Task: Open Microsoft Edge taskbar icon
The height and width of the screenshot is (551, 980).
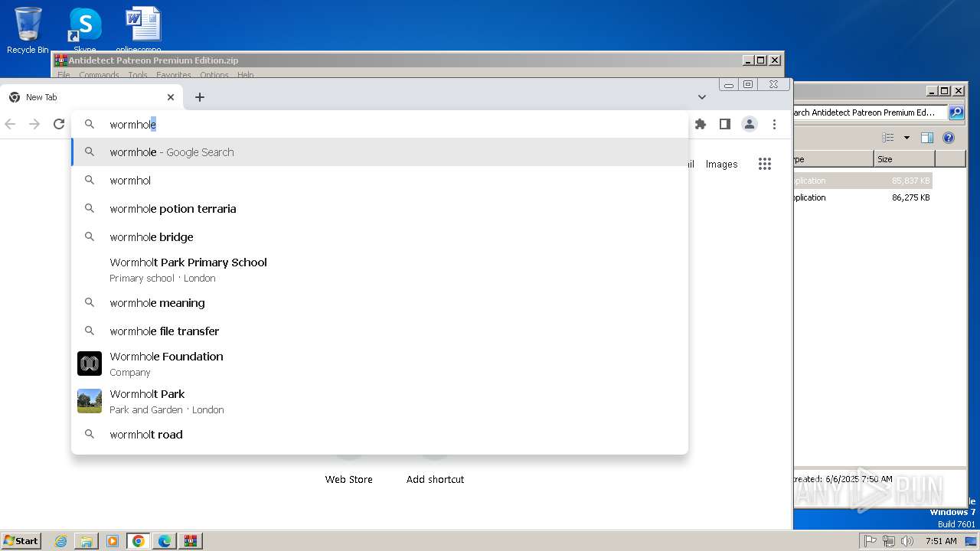Action: coord(165,541)
